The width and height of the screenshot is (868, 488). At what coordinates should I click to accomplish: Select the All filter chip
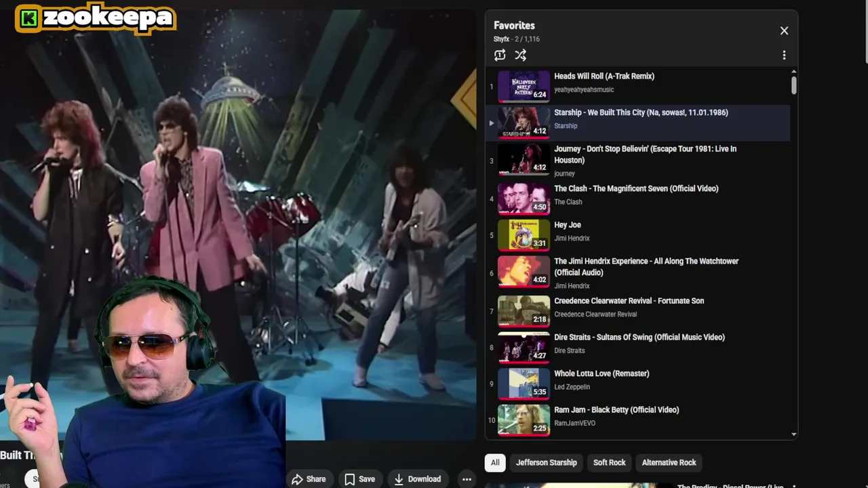click(495, 462)
